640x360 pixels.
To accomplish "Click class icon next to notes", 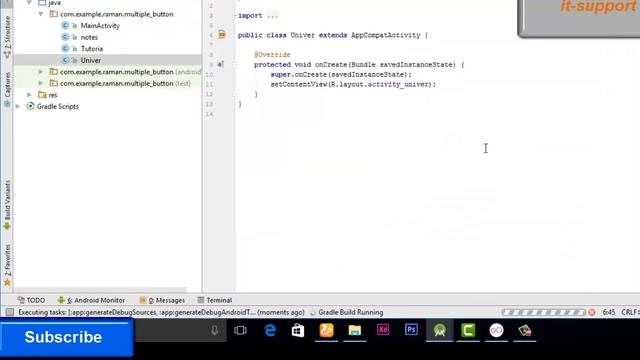I will coord(65,37).
